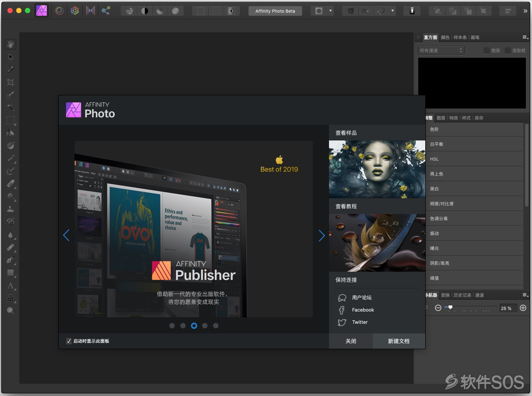Click the 关闭 button
Image resolution: width=532 pixels, height=396 pixels.
[x=351, y=341]
